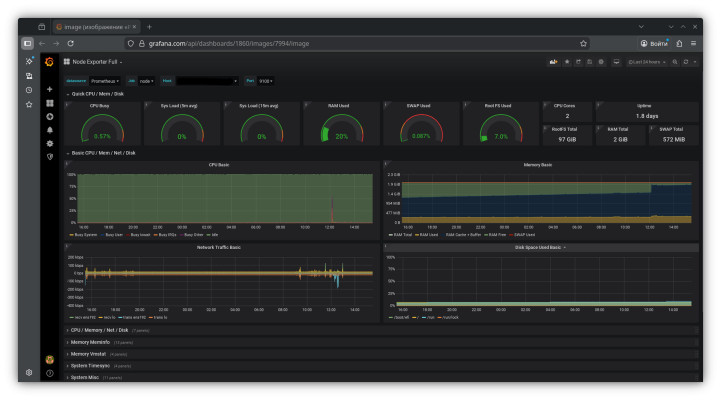Viewport: 721px width, 400px height.
Task: Click the browser address bar URL
Action: [230, 44]
